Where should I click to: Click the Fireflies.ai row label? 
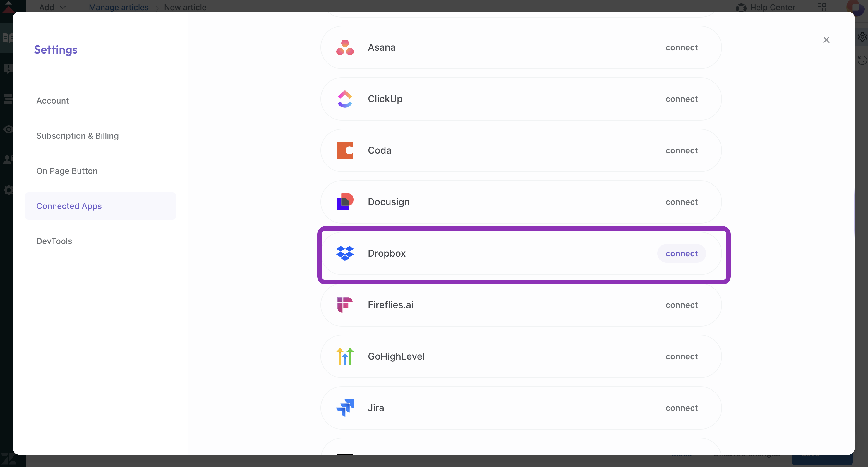click(x=390, y=305)
